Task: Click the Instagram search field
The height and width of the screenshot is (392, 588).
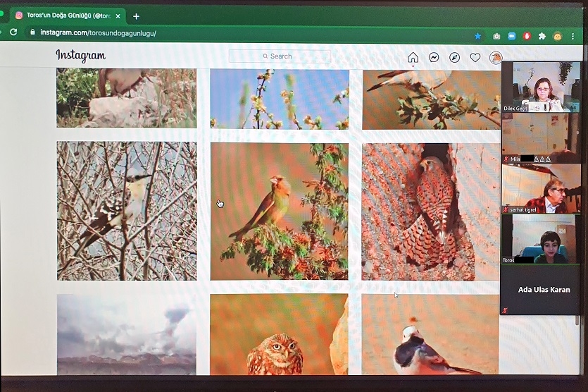Action: [x=280, y=56]
